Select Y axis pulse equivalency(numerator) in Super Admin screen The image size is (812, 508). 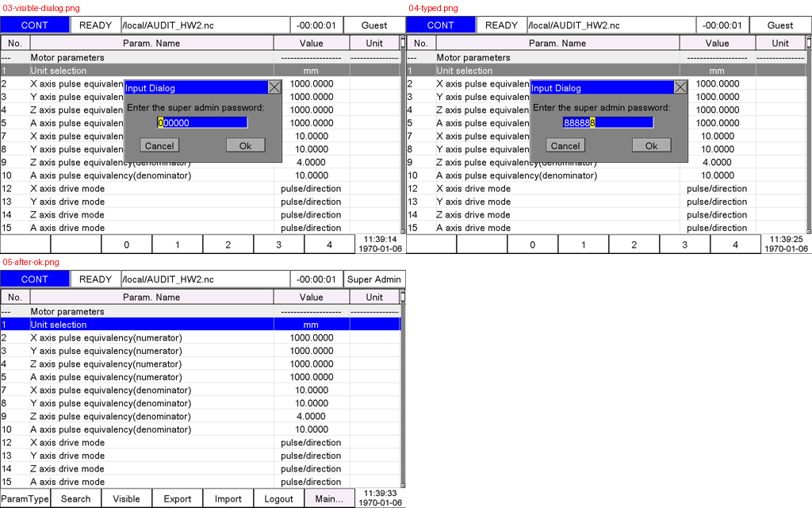[x=201, y=351]
